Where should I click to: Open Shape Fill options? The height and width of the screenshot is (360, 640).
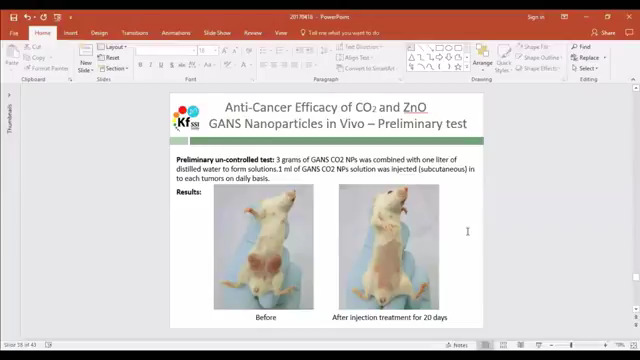532,47
